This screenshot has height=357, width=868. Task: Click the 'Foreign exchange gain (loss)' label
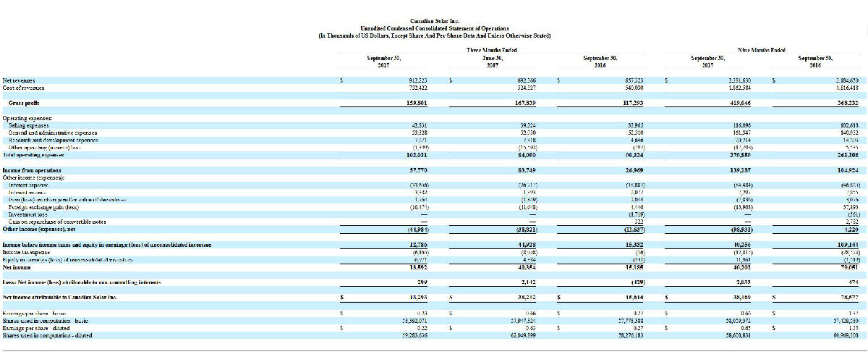pos(43,208)
